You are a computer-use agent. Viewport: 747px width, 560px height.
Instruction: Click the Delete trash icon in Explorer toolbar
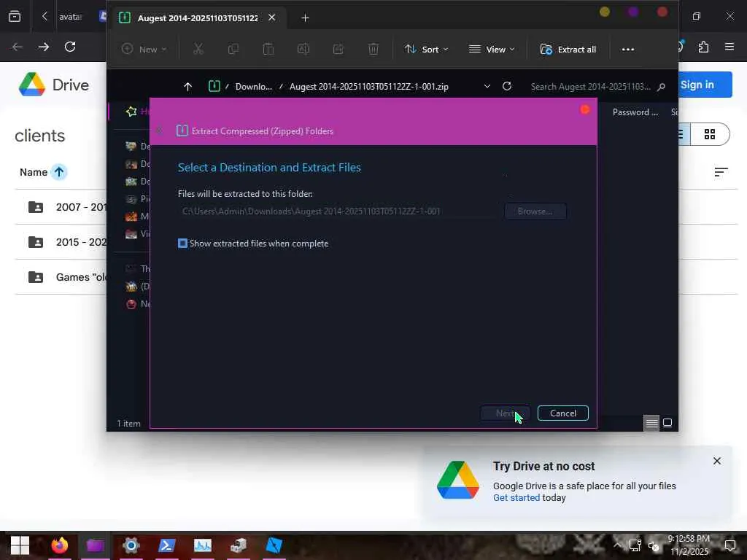373,49
